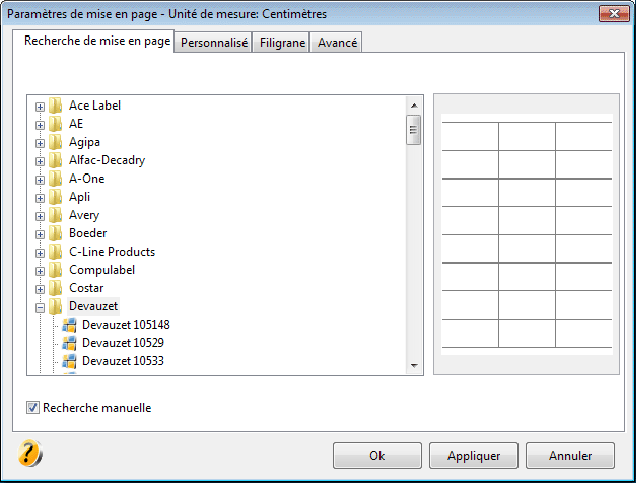Expand the Compulabel tree node
Viewport: 636px width, 483px height.
coord(40,271)
